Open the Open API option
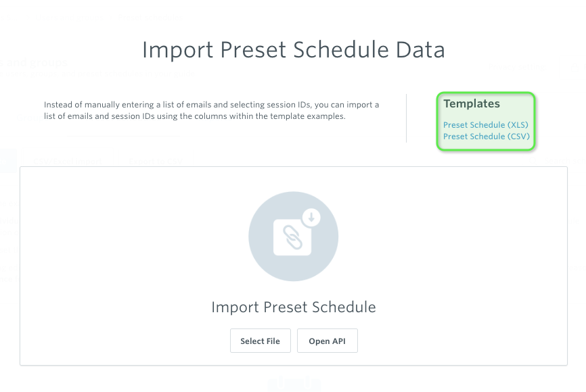Screen dimensions: 586x392 coord(327,341)
